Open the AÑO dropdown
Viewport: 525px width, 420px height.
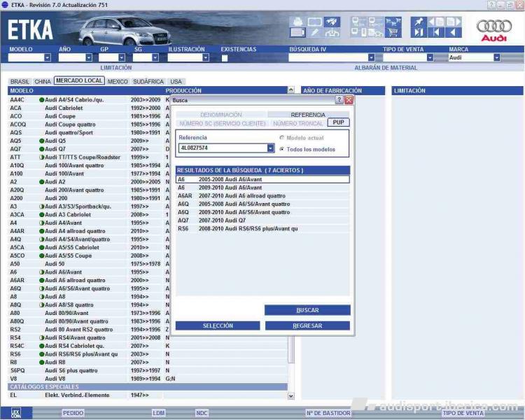click(89, 57)
